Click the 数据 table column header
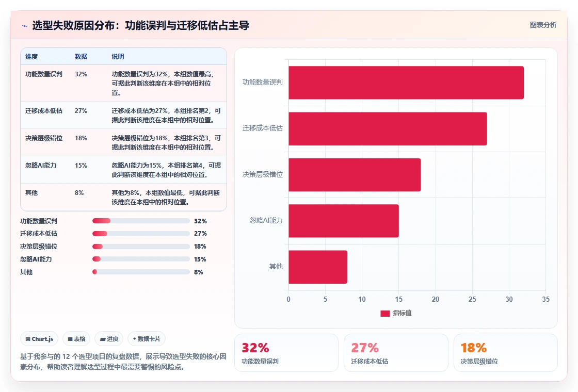Image resolution: width=578 pixels, height=392 pixels. (x=81, y=56)
